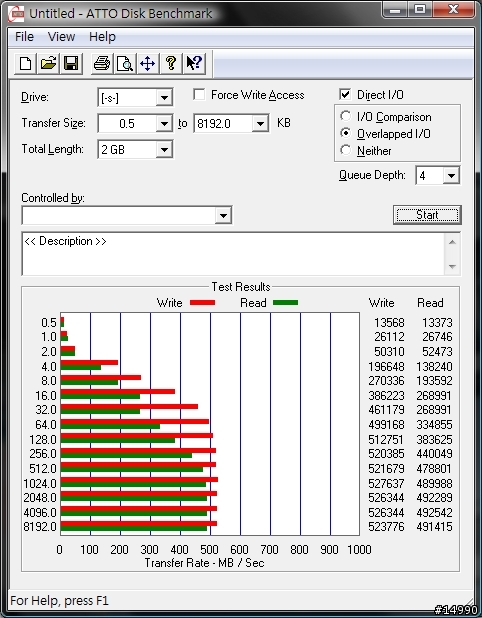Click the write value 196648

[386, 367]
